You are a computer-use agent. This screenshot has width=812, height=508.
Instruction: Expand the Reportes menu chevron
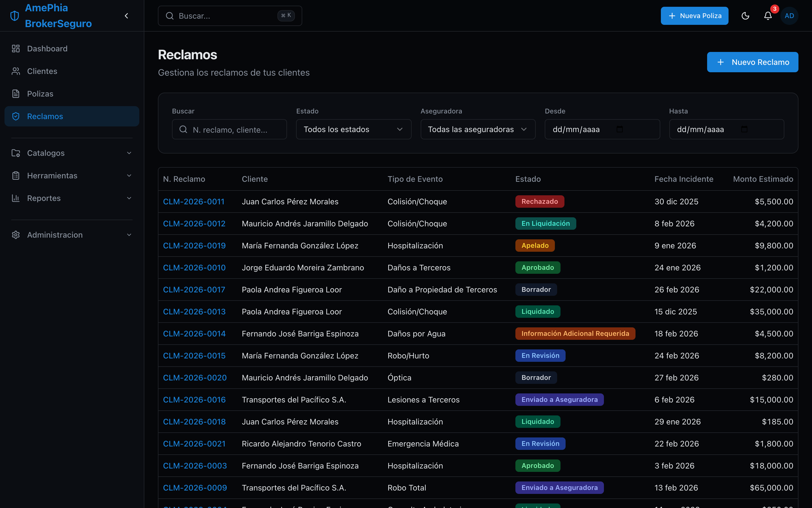pos(129,198)
